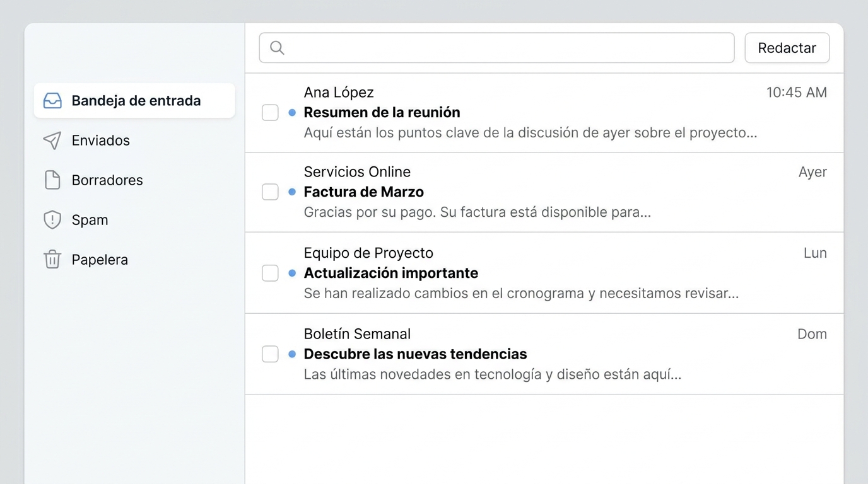The width and height of the screenshot is (868, 484).
Task: Switch to the Spam folder
Action: click(x=134, y=220)
